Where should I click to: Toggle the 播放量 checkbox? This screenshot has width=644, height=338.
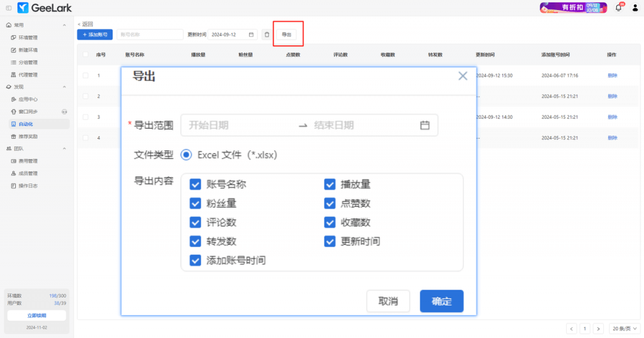pos(330,185)
